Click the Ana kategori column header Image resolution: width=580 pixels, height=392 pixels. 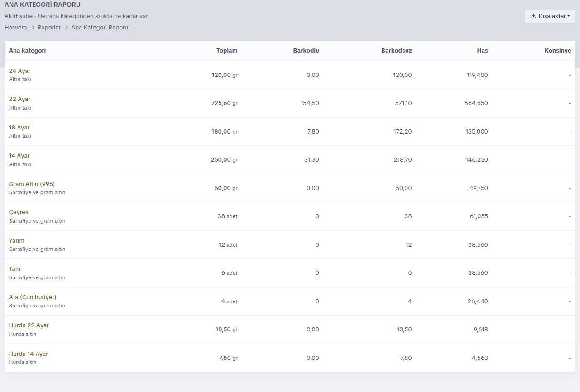(28, 51)
